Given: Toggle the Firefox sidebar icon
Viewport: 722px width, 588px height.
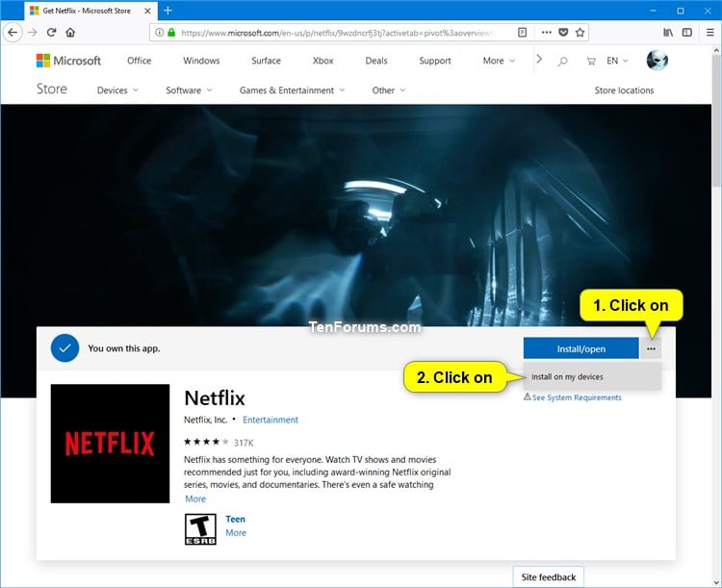Looking at the screenshot, I should [687, 32].
